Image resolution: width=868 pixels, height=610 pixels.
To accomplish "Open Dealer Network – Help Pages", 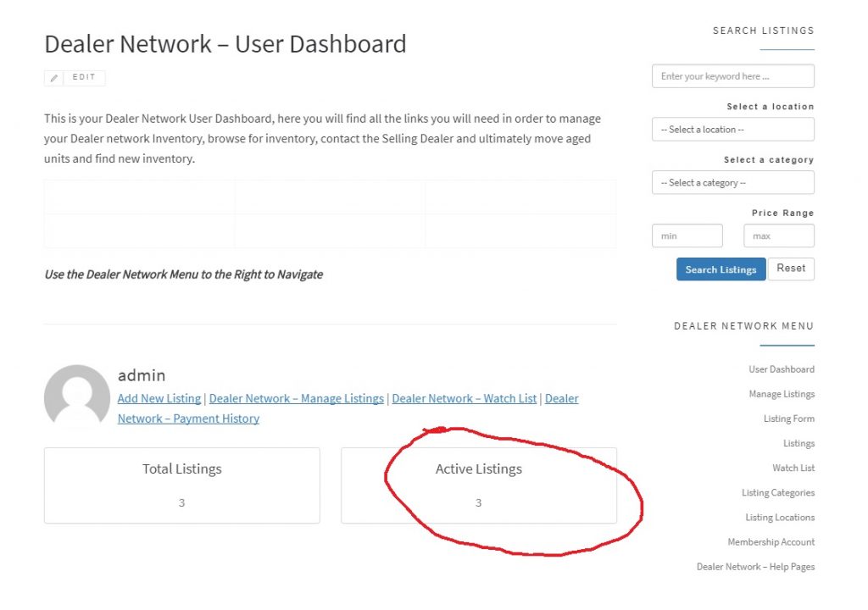I will click(x=755, y=567).
